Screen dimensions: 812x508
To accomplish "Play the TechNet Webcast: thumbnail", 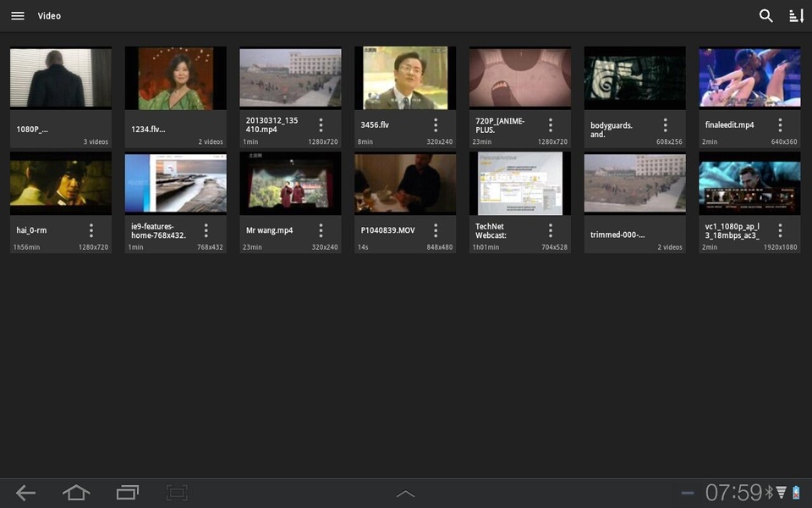I will tap(520, 184).
